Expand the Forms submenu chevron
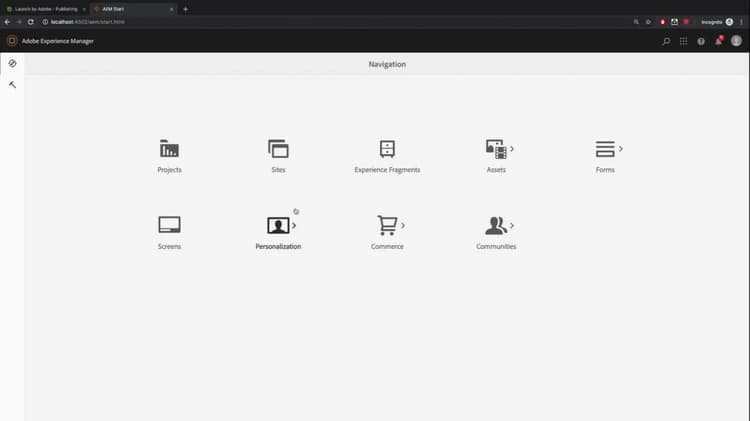Image resolution: width=750 pixels, height=421 pixels. (621, 149)
